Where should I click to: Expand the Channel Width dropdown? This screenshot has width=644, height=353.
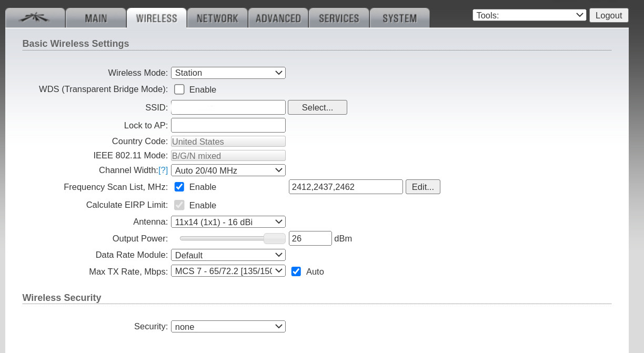[228, 170]
